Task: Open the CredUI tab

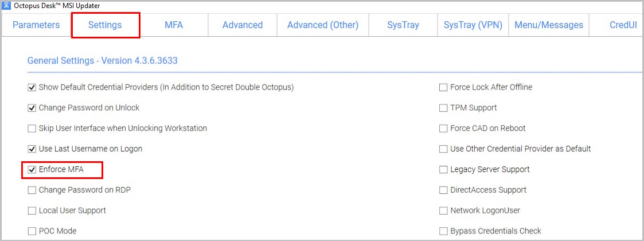Action: 620,25
